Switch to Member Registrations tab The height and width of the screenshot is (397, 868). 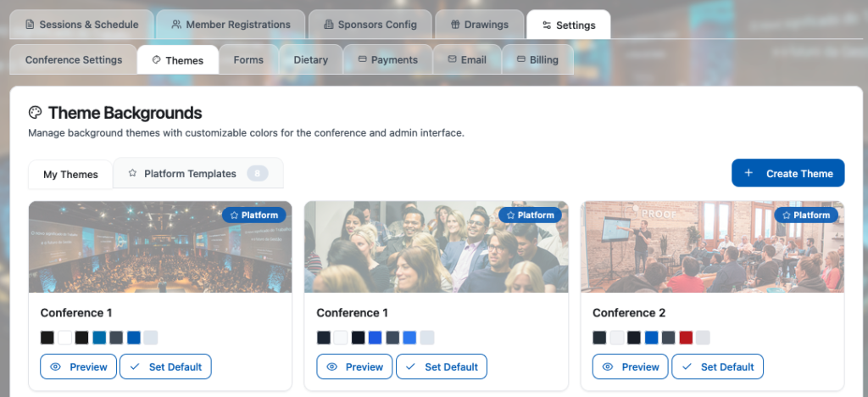pos(230,25)
